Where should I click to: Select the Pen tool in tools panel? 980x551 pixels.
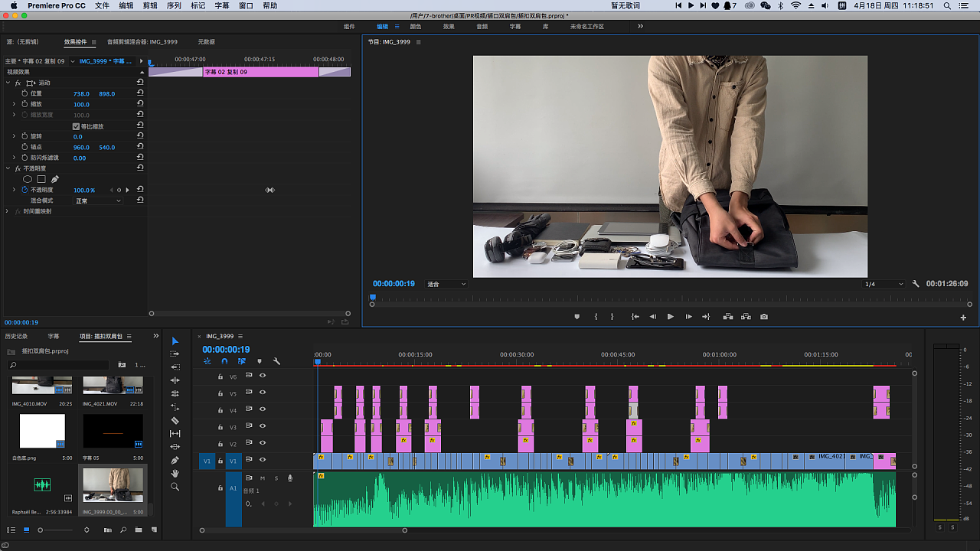175,460
